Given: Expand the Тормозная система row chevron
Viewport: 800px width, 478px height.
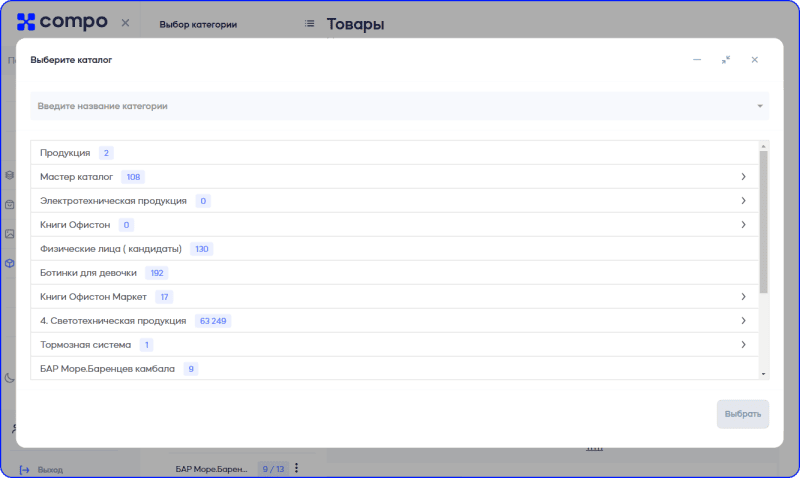Looking at the screenshot, I should (x=743, y=344).
